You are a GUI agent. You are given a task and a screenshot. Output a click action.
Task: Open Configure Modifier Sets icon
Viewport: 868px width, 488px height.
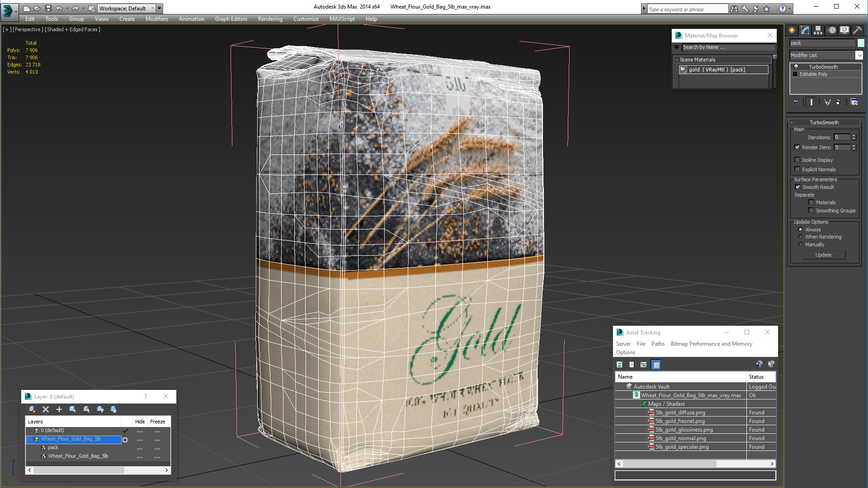854,102
